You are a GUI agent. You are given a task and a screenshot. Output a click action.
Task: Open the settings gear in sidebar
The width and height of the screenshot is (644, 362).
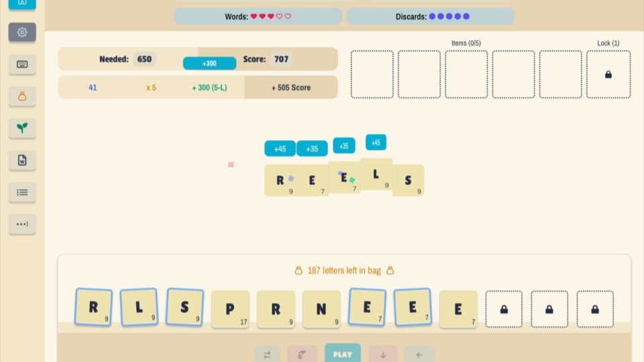tap(22, 32)
